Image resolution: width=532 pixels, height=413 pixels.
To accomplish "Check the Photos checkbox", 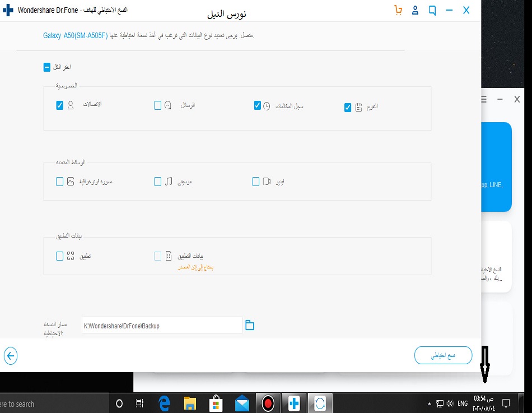I will click(x=60, y=182).
